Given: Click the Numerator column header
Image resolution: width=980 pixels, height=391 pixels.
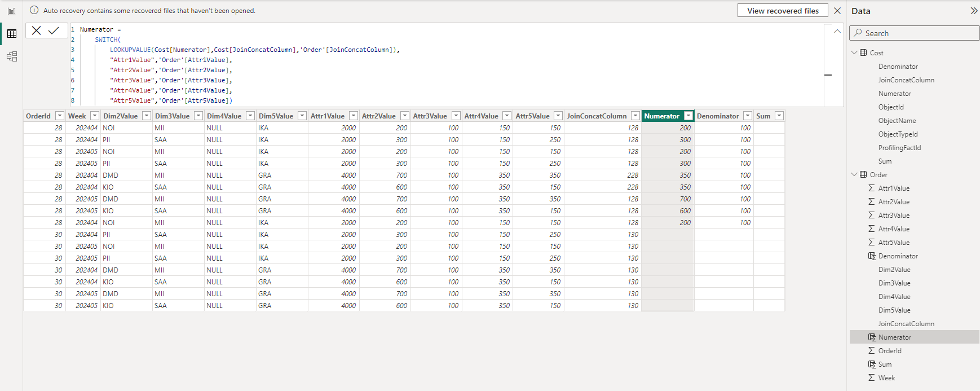Looking at the screenshot, I should (x=661, y=116).
